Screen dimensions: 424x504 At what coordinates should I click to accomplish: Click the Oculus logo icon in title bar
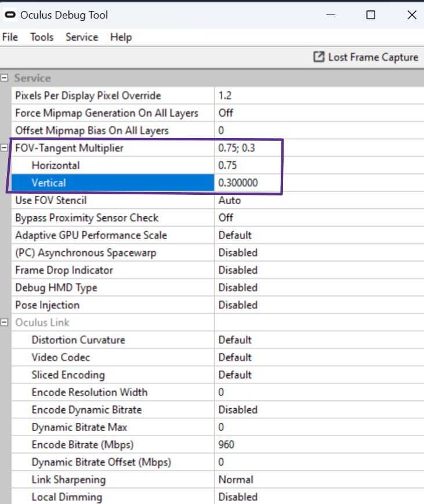coord(10,15)
